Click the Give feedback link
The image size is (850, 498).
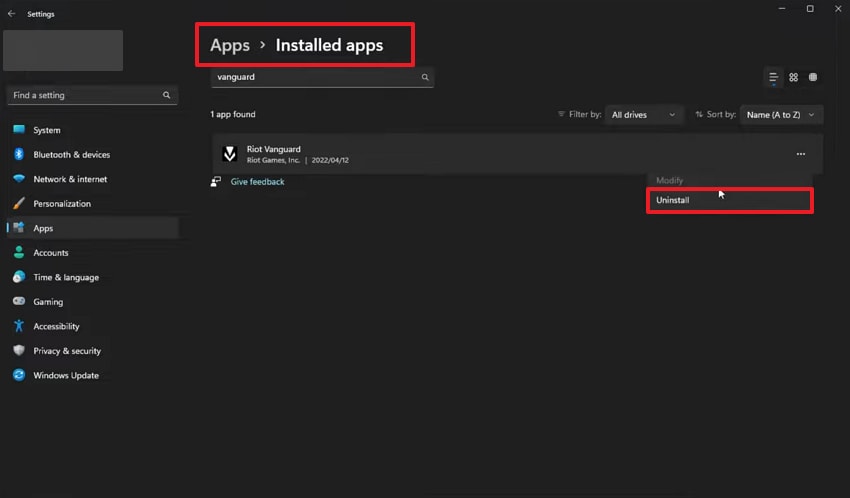pyautogui.click(x=257, y=182)
